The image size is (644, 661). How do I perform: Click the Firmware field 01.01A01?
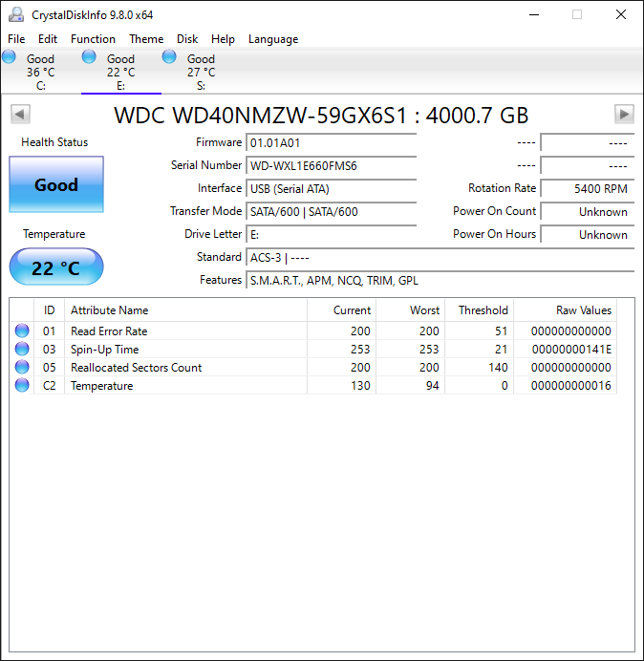pos(332,143)
